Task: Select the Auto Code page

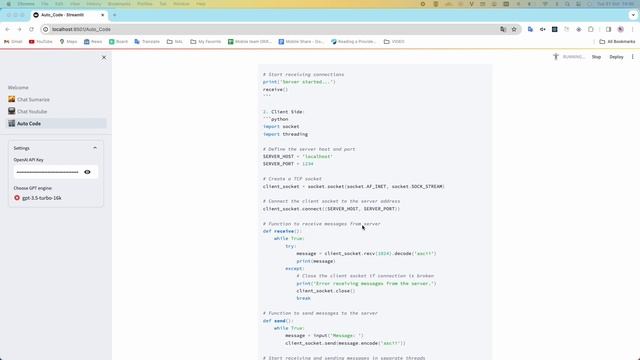Action: click(x=56, y=123)
